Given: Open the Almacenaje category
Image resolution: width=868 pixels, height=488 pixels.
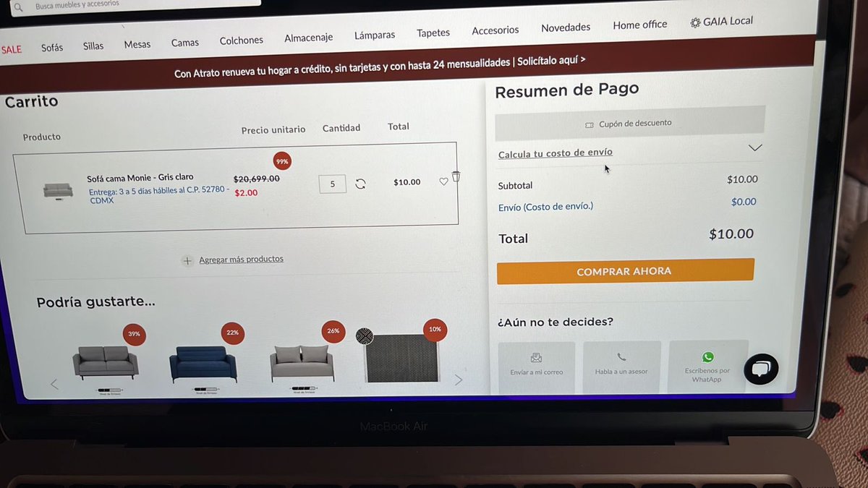Looking at the screenshot, I should click(x=309, y=38).
